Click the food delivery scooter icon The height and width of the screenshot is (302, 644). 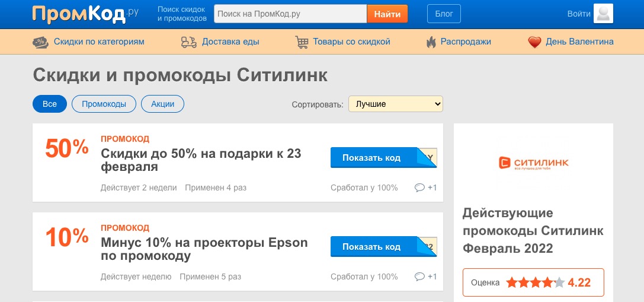click(x=188, y=42)
